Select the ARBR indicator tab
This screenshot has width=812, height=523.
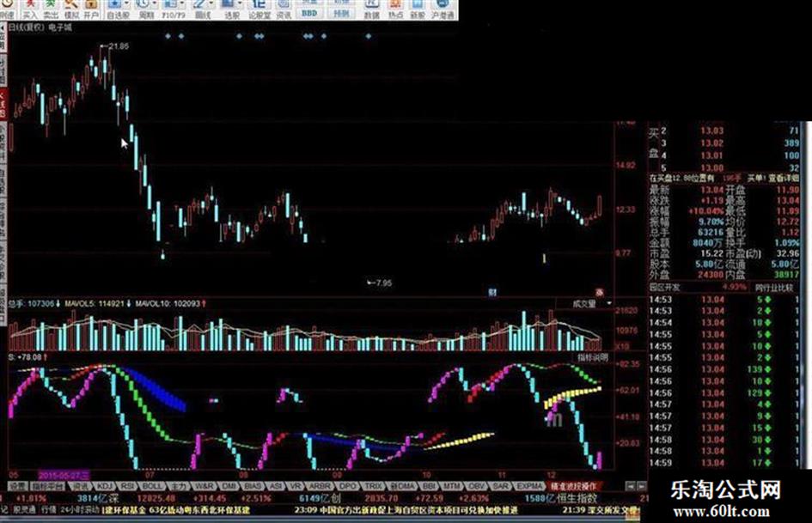coord(319,486)
